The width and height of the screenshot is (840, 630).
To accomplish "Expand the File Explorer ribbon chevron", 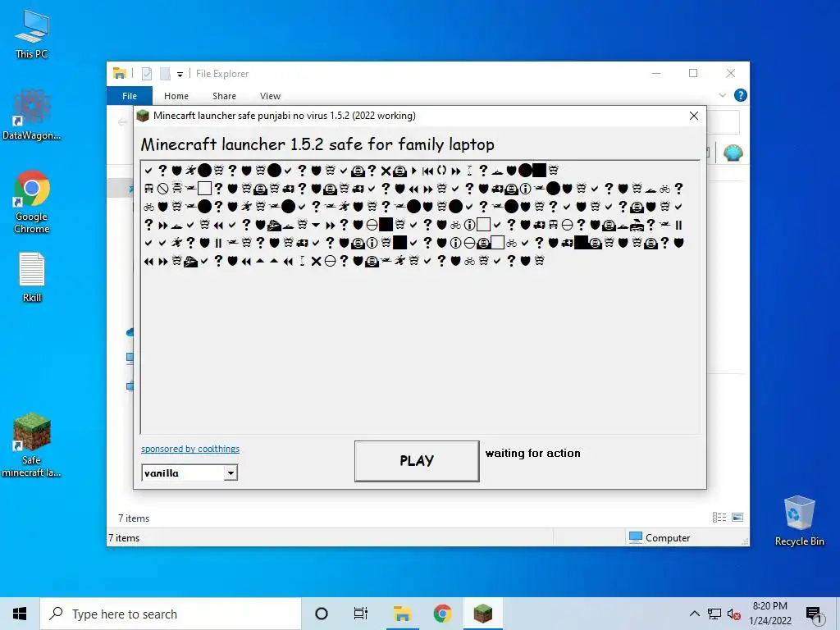I will pos(722,95).
